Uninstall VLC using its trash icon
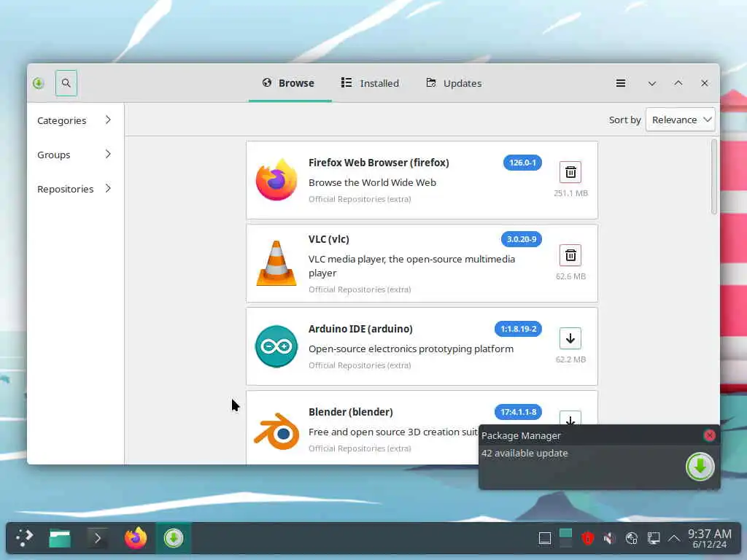This screenshot has height=560, width=747. point(570,256)
